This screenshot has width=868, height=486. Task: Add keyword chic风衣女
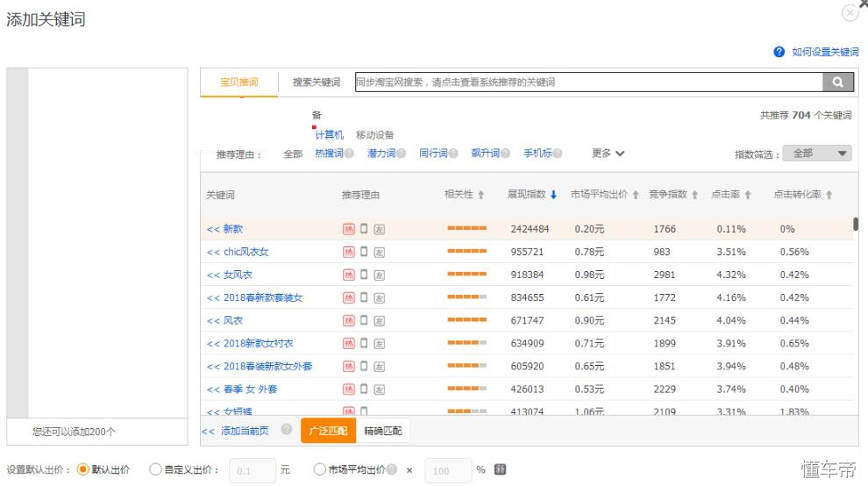click(x=238, y=252)
